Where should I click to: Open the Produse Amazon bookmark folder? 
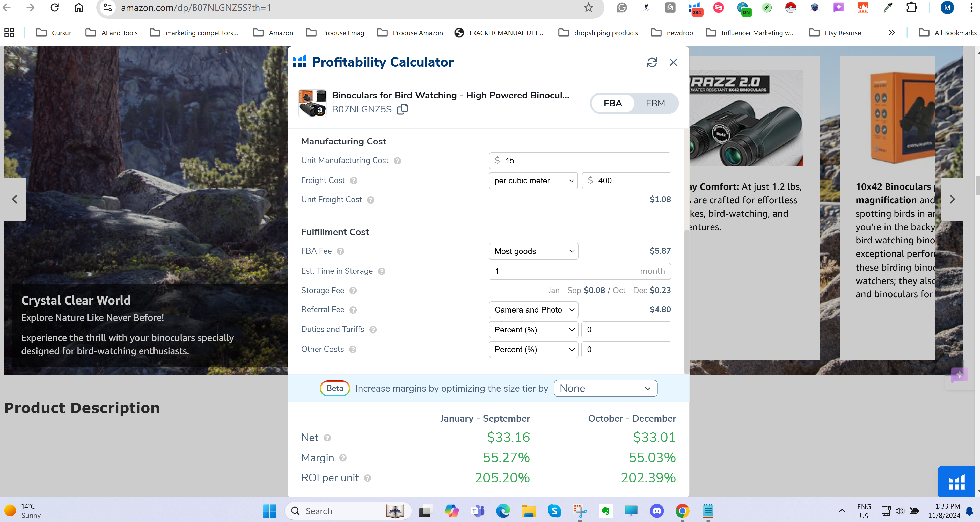click(410, 33)
